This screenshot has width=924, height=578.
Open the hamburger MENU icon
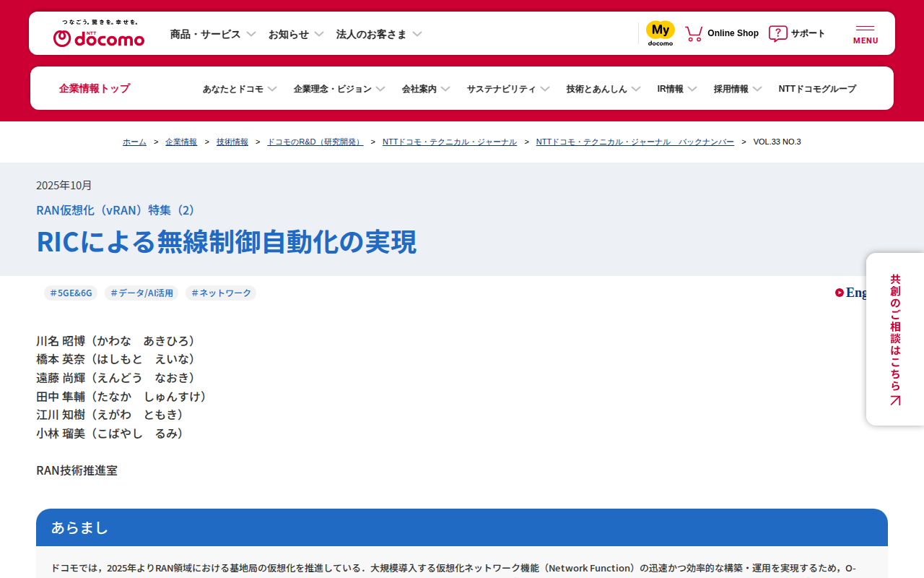click(866, 34)
